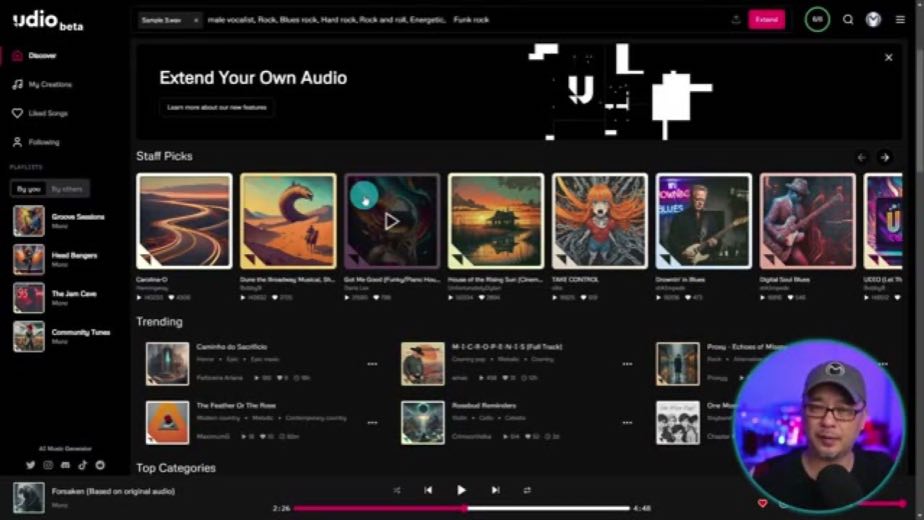924x520 pixels.
Task: Open The Jam Cave playlist
Action: coord(74,294)
